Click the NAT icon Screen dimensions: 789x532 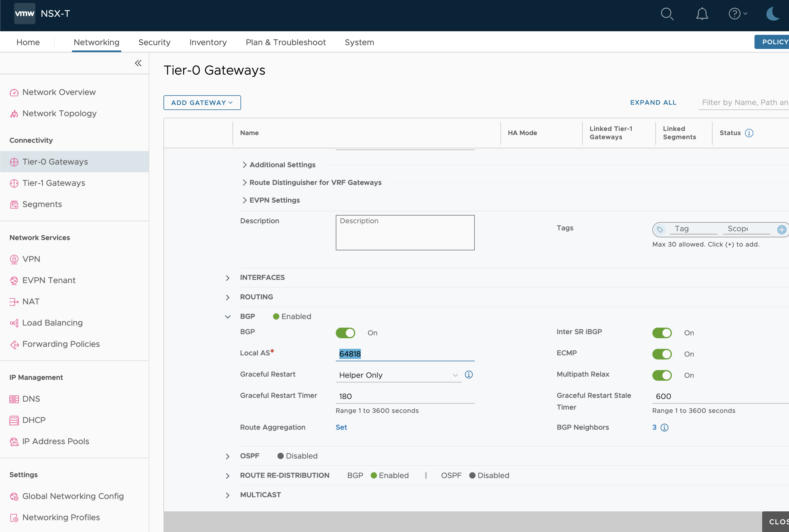(14, 302)
